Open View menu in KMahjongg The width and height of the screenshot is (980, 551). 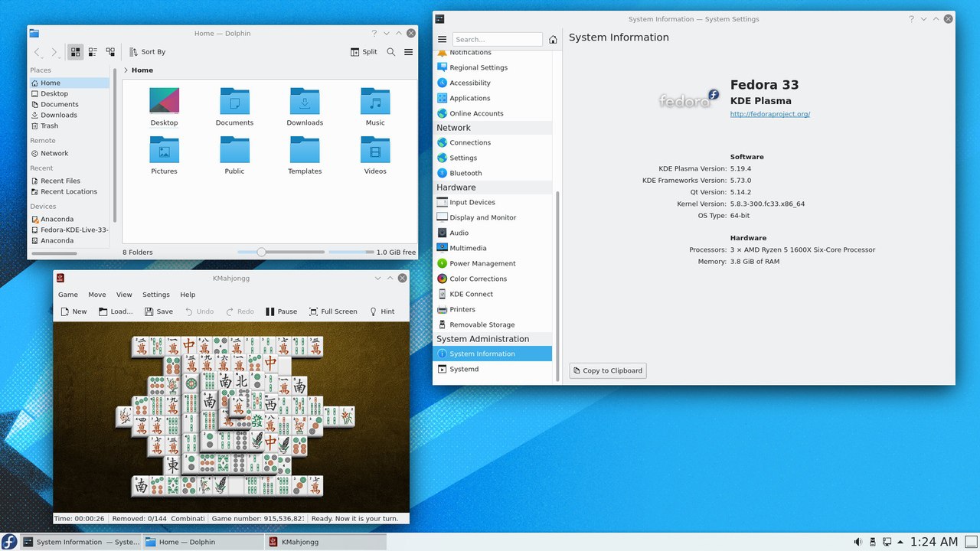click(x=124, y=295)
